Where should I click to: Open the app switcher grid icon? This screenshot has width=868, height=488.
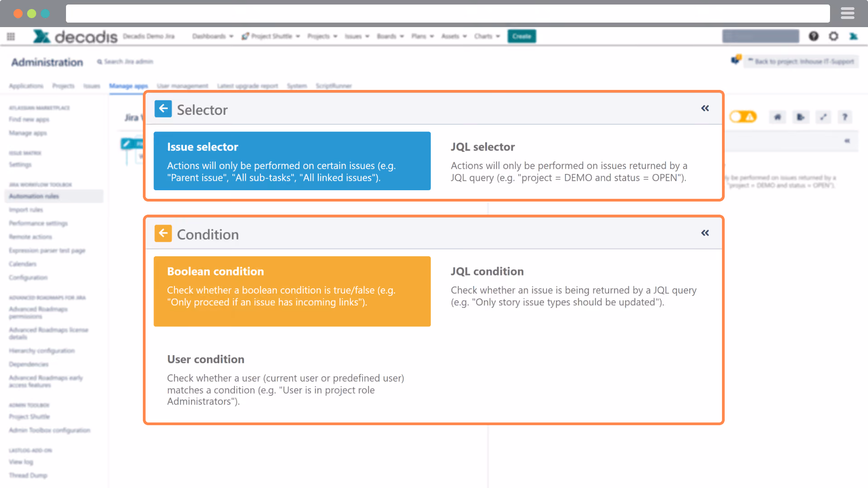pos(11,36)
